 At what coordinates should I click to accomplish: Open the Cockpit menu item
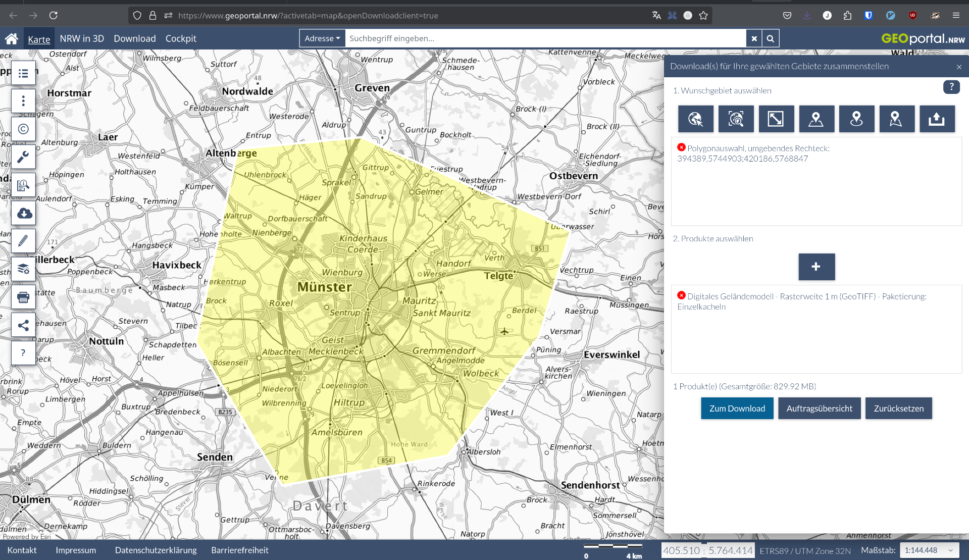point(181,38)
